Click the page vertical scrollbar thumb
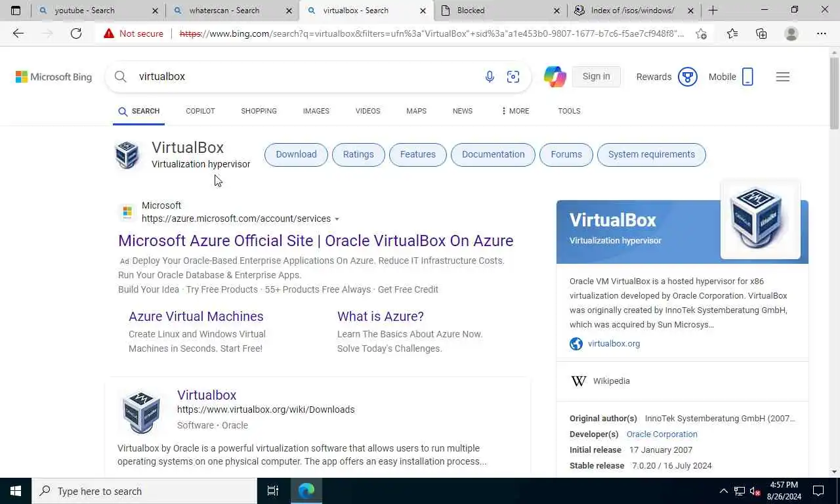Viewport: 840px width, 504px height. coord(834,93)
